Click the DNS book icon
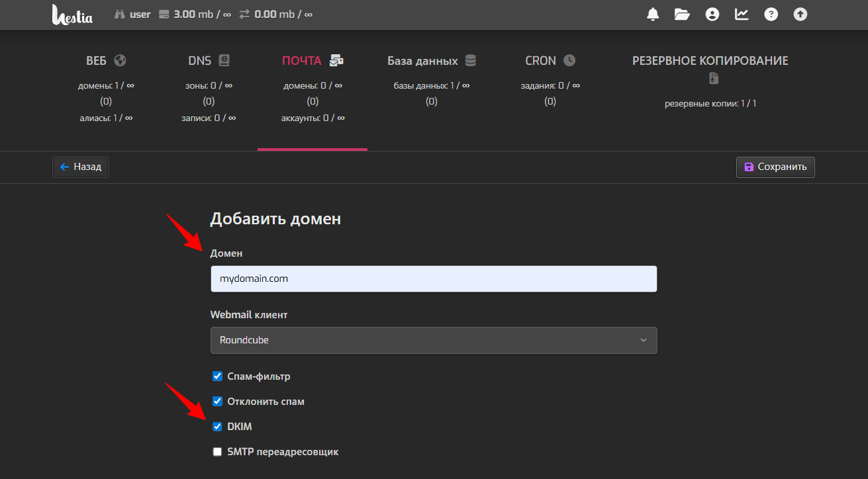 (224, 60)
